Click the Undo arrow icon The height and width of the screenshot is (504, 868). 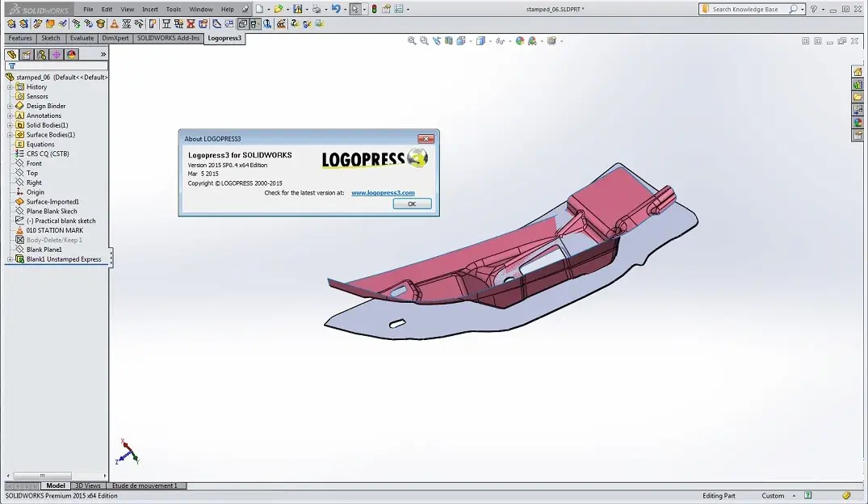click(335, 9)
